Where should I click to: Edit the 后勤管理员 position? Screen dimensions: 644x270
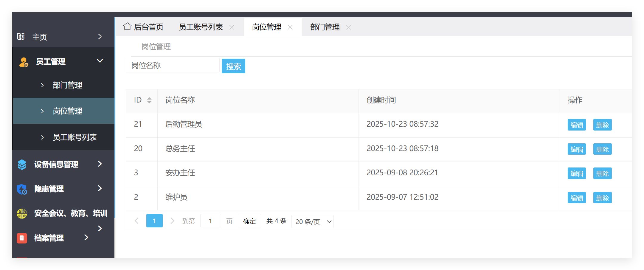pos(576,125)
